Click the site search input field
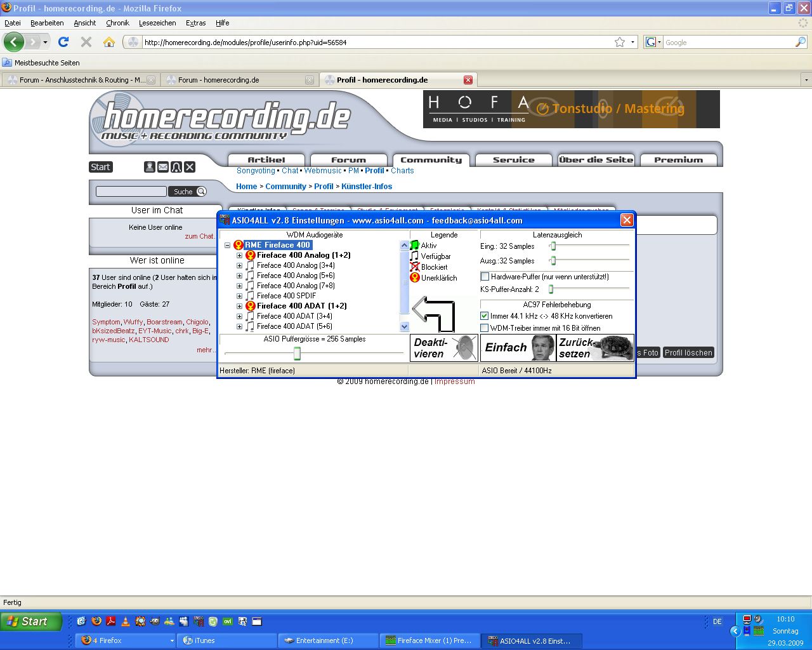Viewport: 812px width, 650px height. pyautogui.click(x=131, y=191)
